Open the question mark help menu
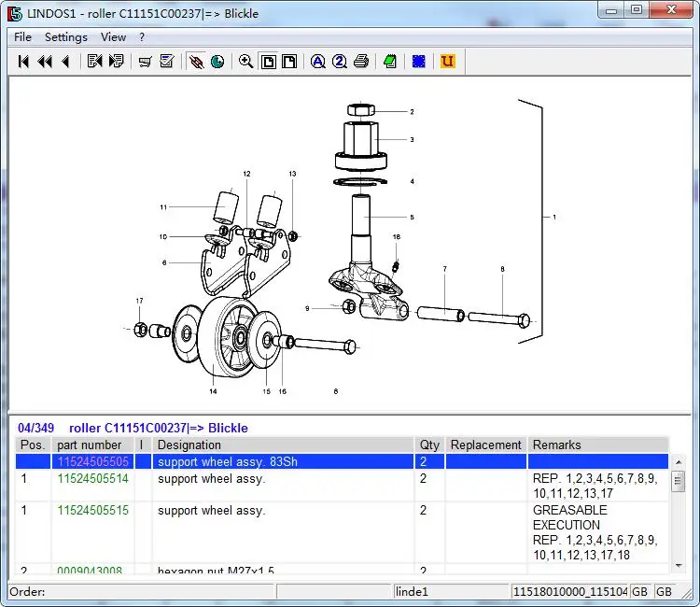The height and width of the screenshot is (607, 700). 142,37
